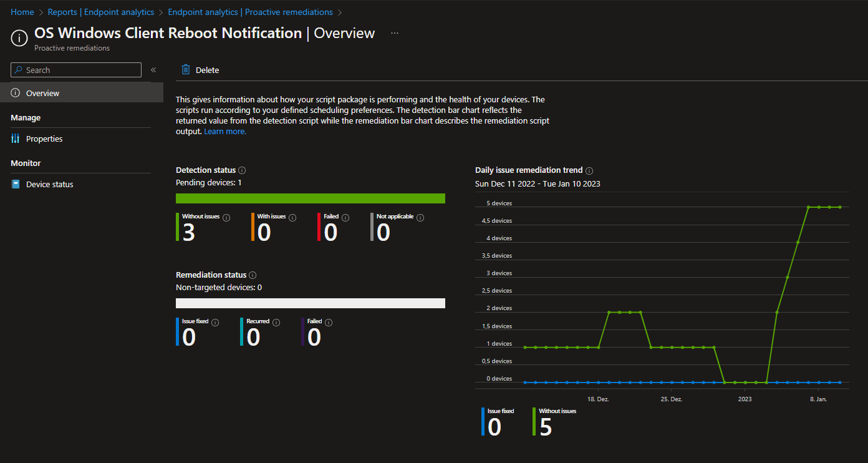The width and height of the screenshot is (868, 463).
Task: Click info icon next to Detection status
Action: pyautogui.click(x=242, y=170)
